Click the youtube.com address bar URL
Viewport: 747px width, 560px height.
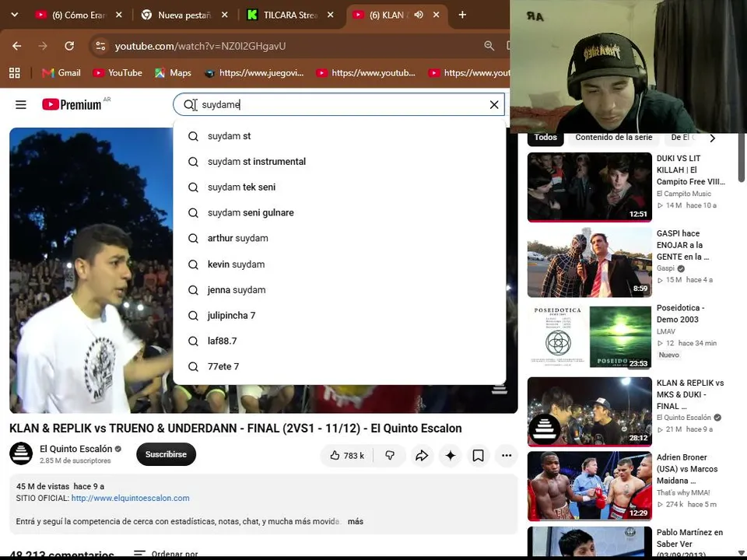pos(200,46)
